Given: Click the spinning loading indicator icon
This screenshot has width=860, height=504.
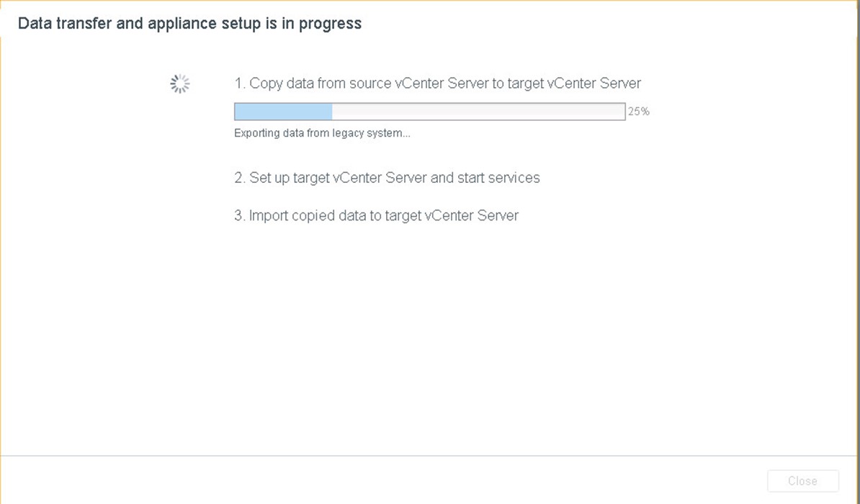Looking at the screenshot, I should tap(180, 84).
